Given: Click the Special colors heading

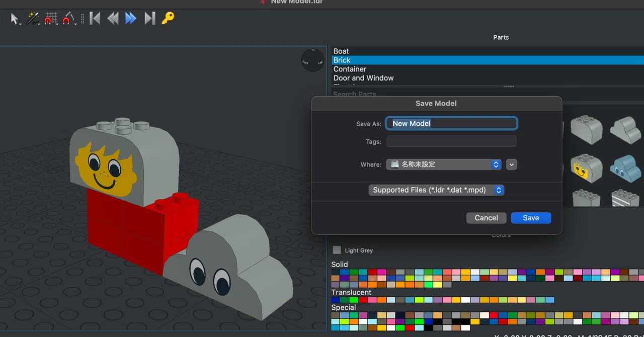Looking at the screenshot, I should [x=344, y=307].
